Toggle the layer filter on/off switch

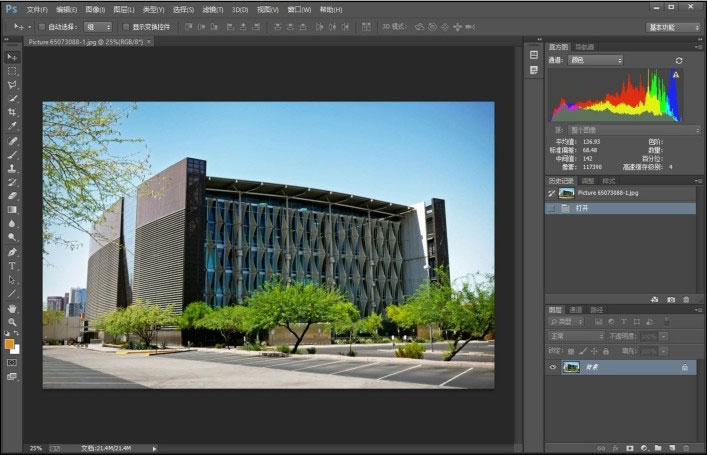(x=666, y=321)
